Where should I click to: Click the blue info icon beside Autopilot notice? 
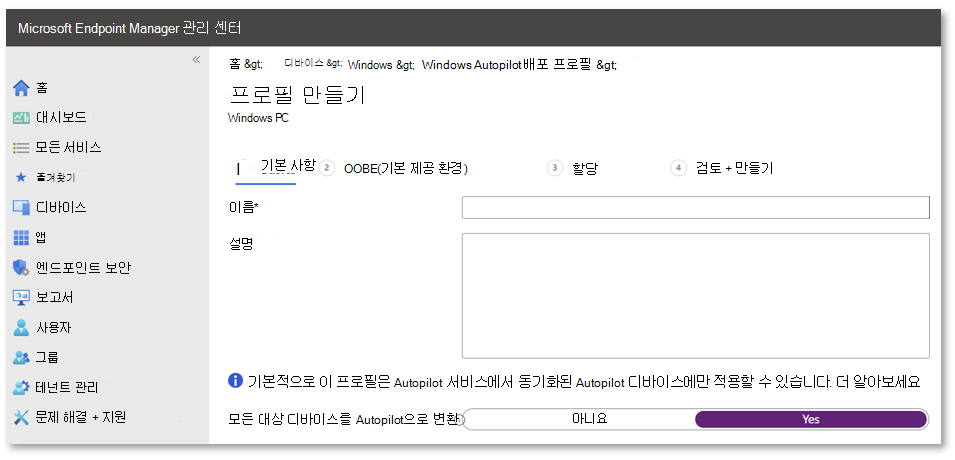[236, 381]
